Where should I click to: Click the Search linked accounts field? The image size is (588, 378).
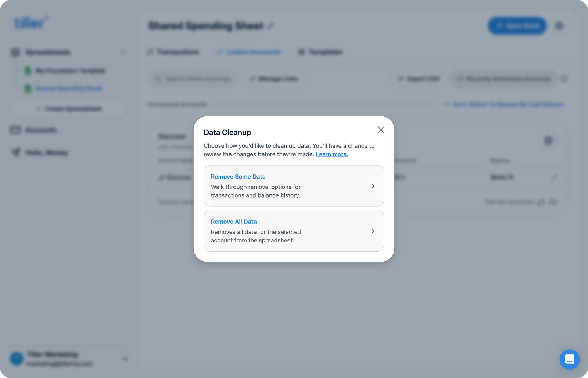pos(193,79)
